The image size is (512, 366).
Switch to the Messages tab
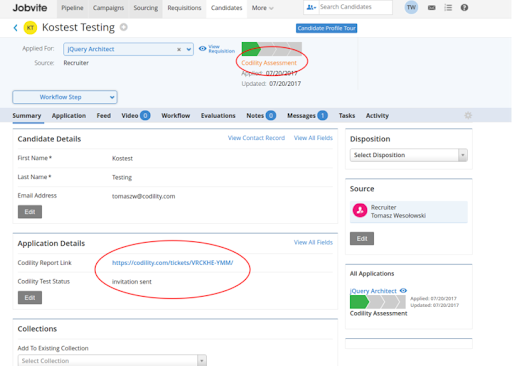[301, 116]
